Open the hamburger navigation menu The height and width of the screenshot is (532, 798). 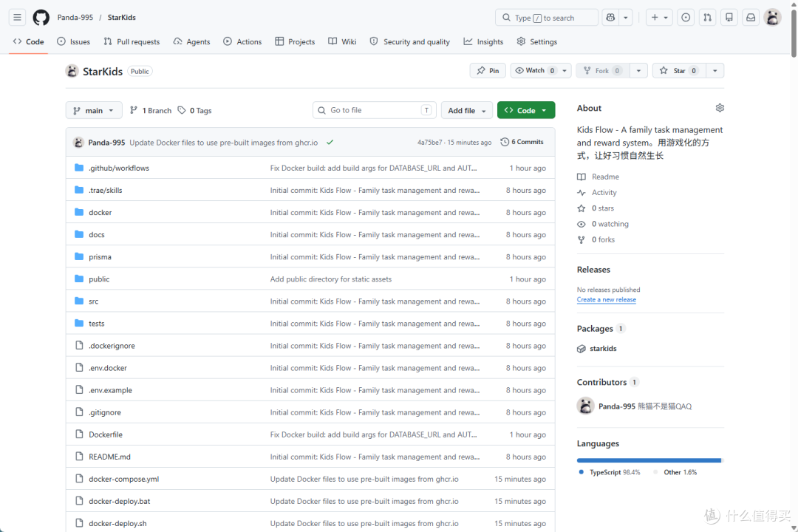point(17,17)
